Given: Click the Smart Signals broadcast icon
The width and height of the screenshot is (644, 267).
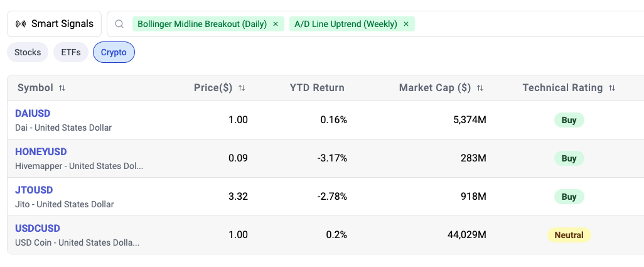Looking at the screenshot, I should (20, 24).
